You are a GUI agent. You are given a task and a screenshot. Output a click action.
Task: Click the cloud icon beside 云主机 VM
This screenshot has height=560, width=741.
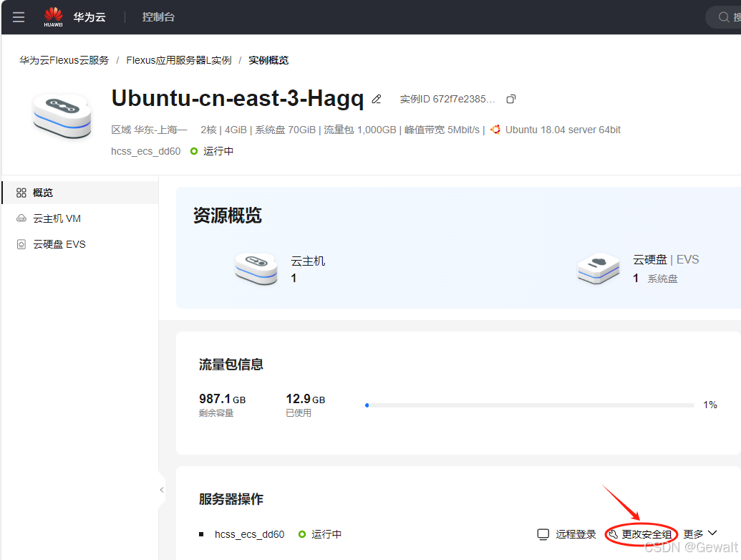click(x=21, y=218)
